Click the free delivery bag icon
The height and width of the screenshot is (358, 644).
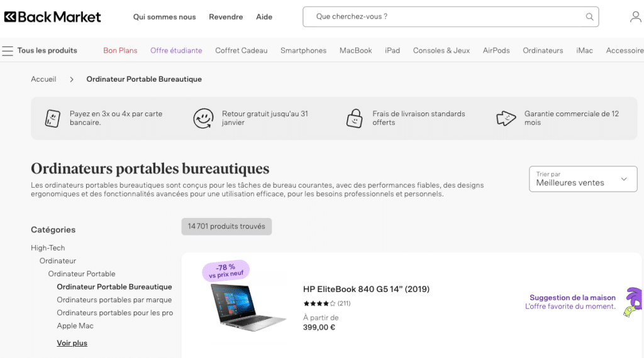click(355, 119)
